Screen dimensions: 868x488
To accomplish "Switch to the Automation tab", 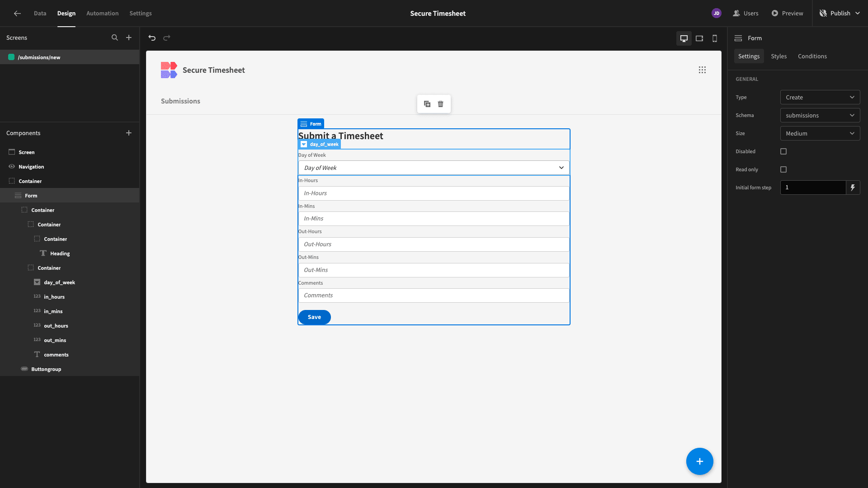I will 103,14.
